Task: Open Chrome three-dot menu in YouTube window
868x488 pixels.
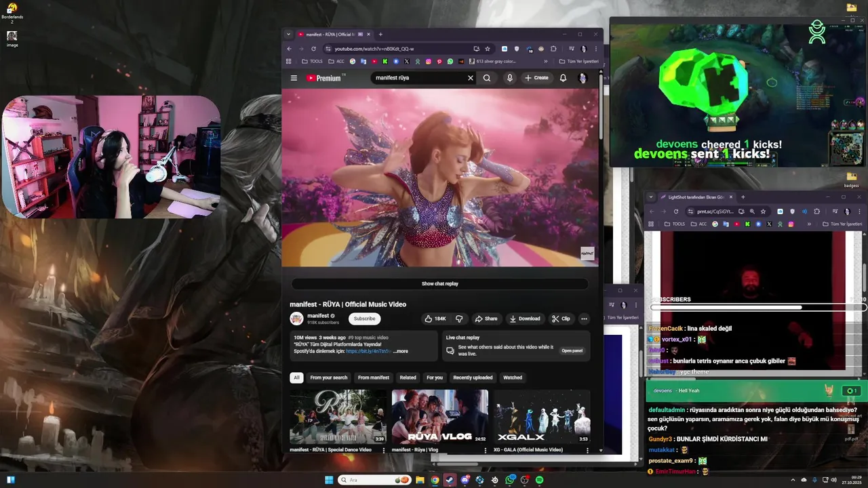Action: tap(596, 49)
